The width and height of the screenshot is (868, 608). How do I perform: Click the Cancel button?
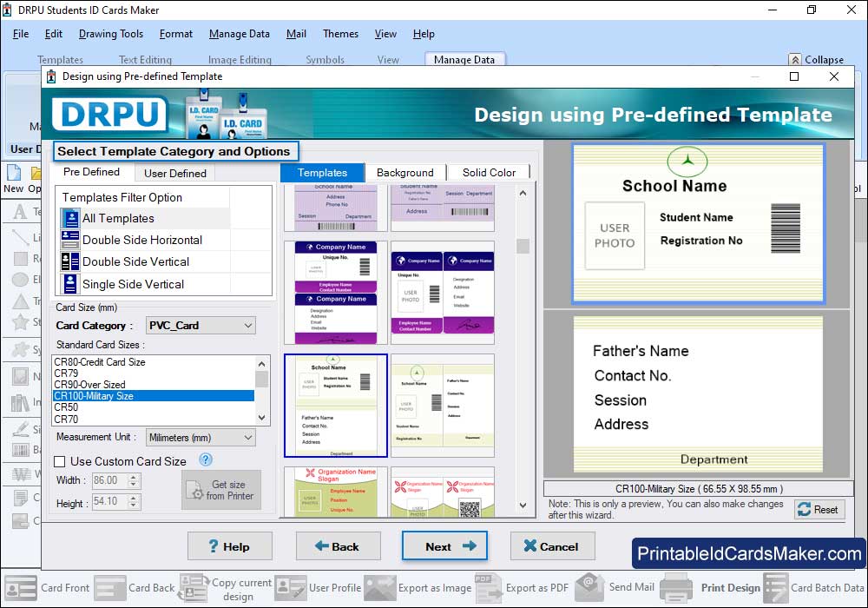(552, 546)
